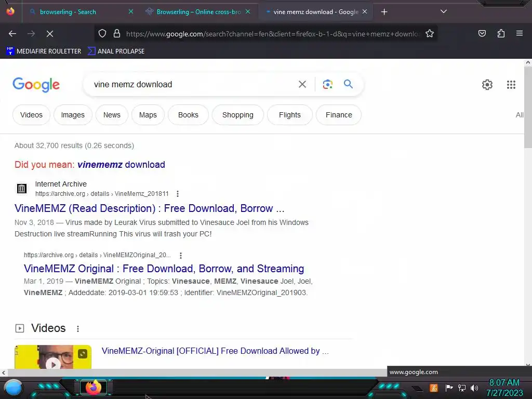Open the network tray icon
Screen dimensions: 532x399
462,388
